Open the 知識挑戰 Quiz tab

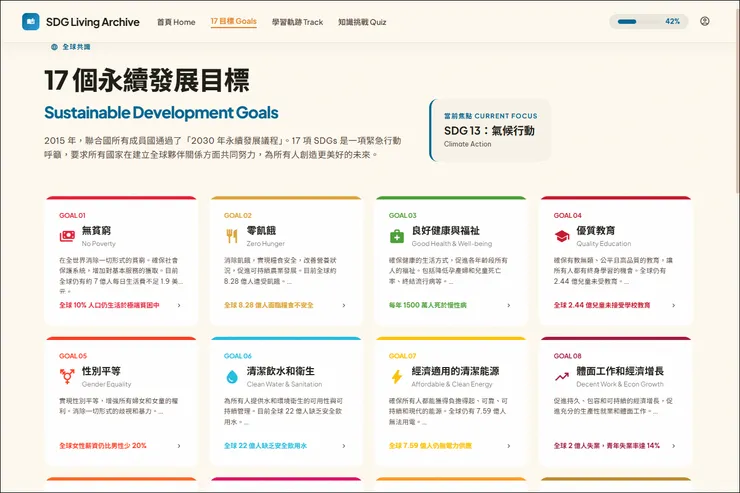362,22
